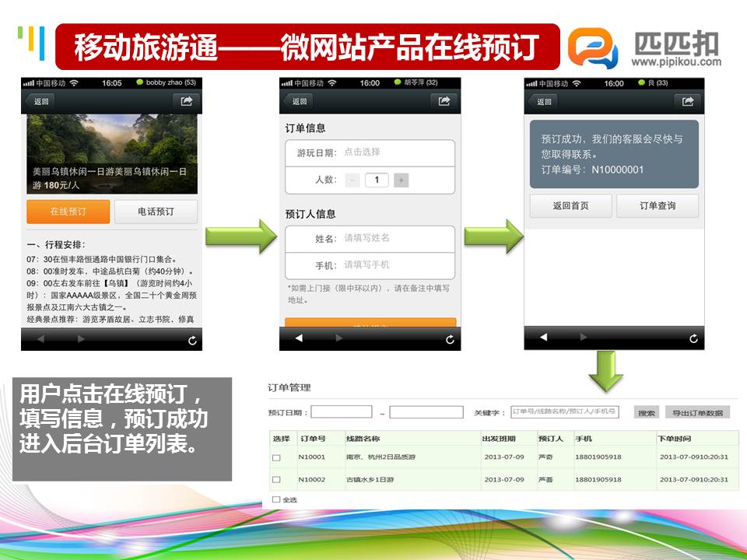
Task: Tap share icon on the booking success screen
Action: click(688, 101)
